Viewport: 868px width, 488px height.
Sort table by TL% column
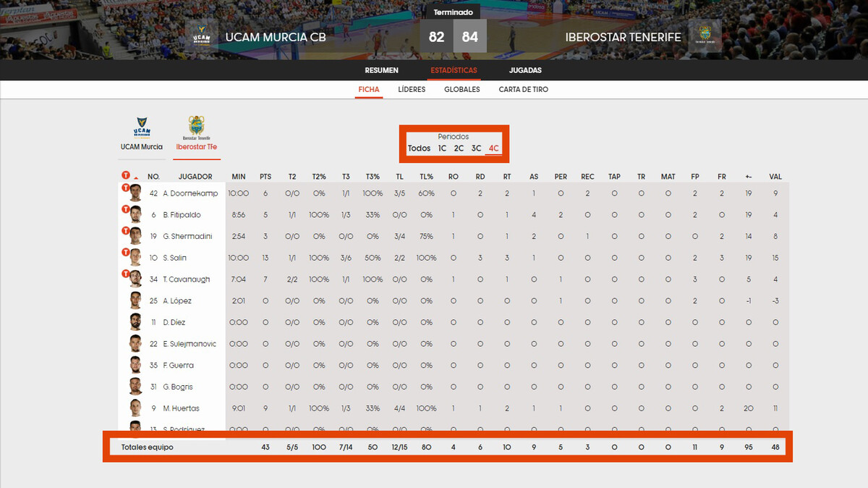[x=426, y=177]
